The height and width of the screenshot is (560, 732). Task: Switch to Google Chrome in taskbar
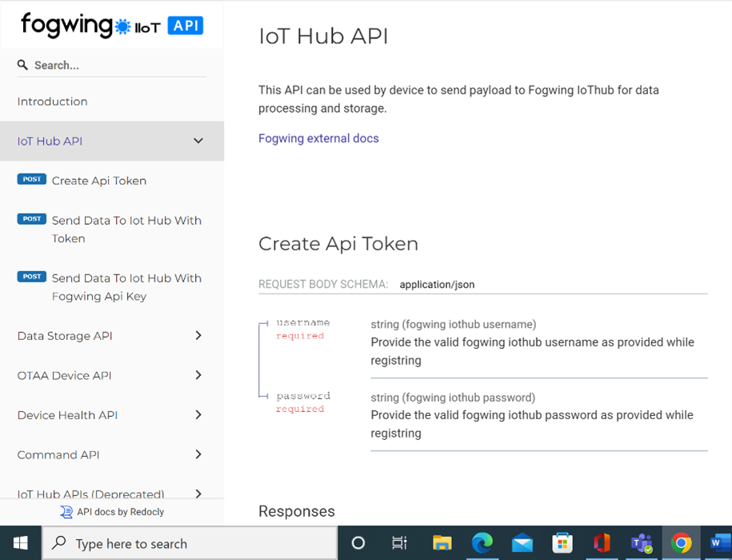(681, 543)
